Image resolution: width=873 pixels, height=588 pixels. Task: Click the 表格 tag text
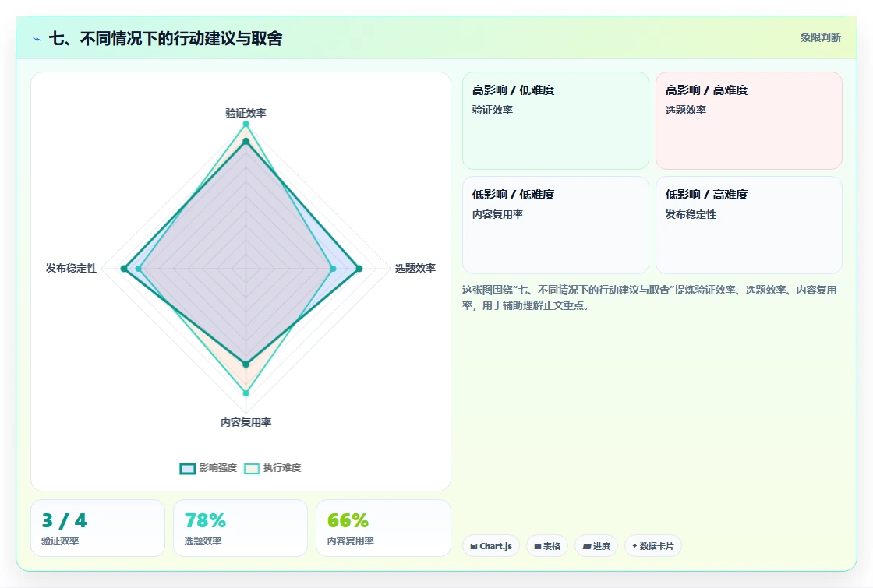552,546
